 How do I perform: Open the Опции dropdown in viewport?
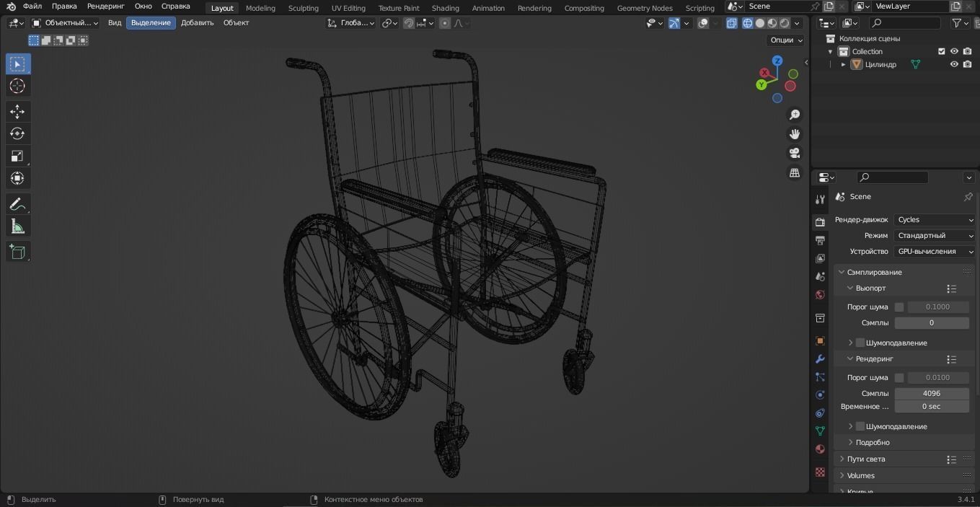click(x=785, y=40)
